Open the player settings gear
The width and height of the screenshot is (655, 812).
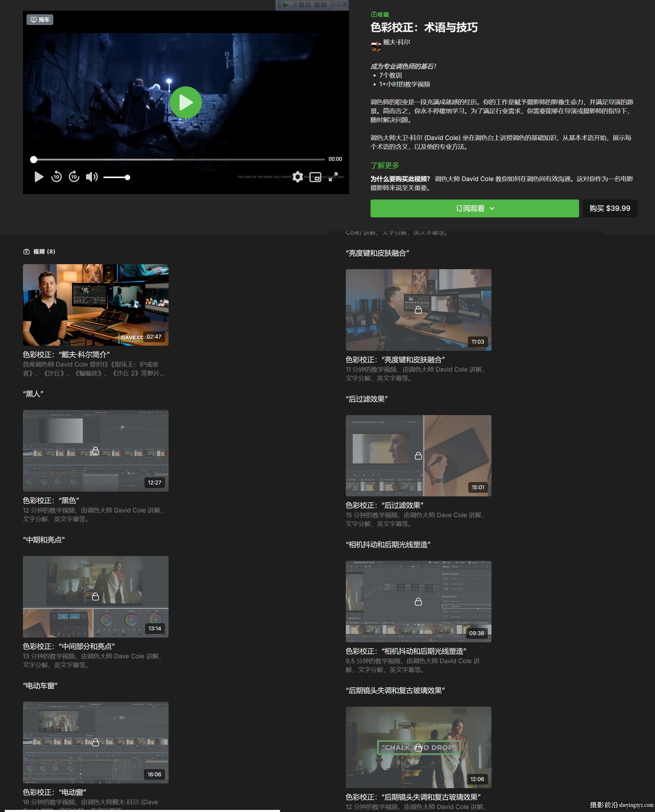298,177
